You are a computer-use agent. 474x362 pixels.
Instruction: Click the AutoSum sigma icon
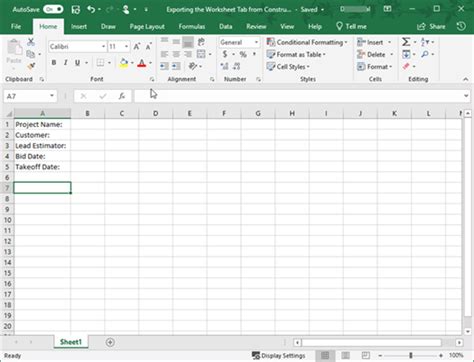(406, 42)
